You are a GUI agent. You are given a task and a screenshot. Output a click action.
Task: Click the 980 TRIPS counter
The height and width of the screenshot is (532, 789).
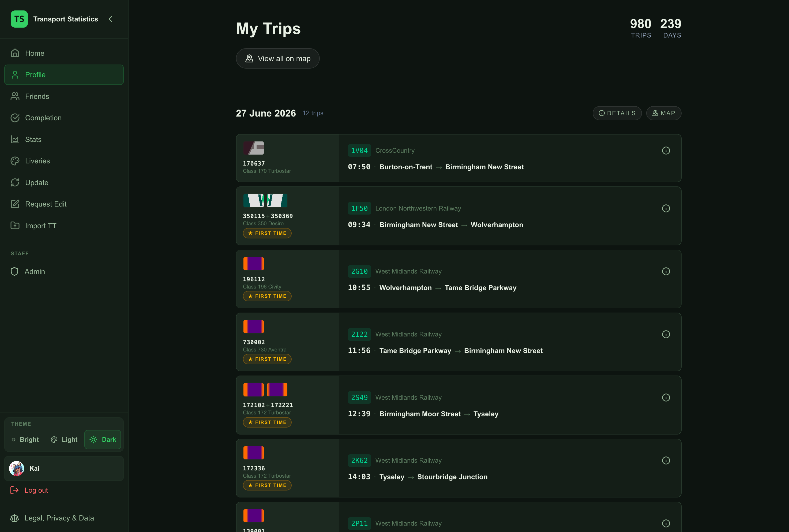tap(640, 28)
